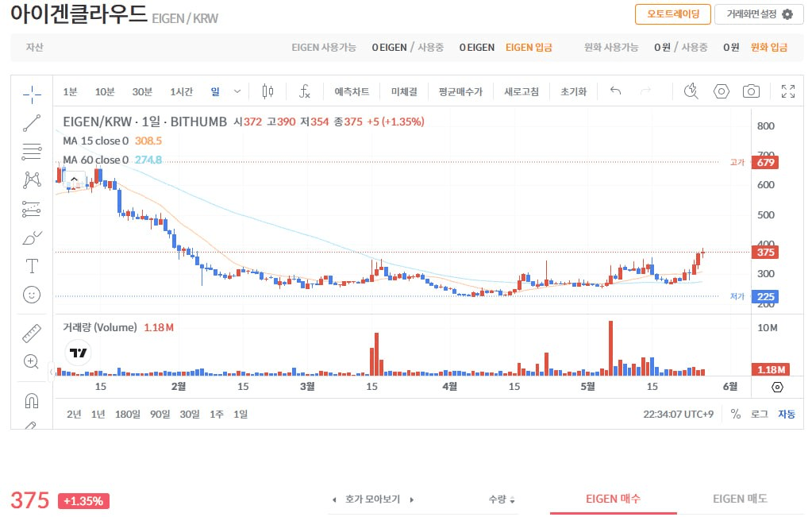Open the emoji icons tool
Image resolution: width=812 pixels, height=517 pixels.
[32, 295]
